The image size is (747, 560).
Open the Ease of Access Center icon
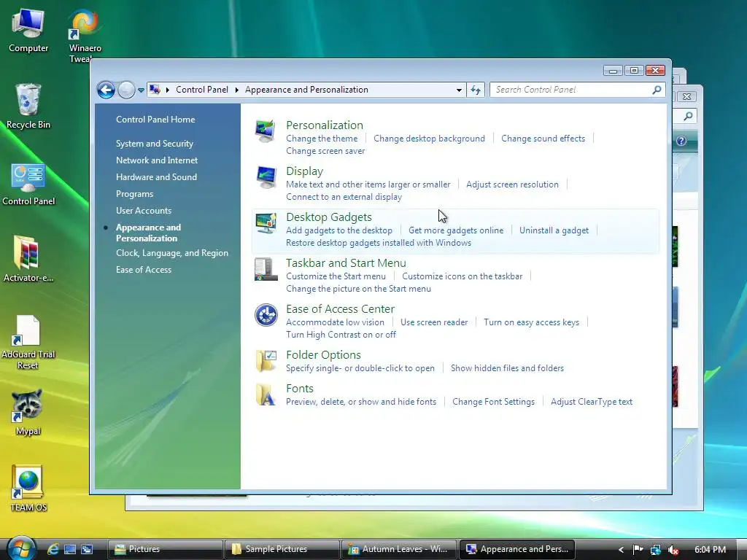pos(266,315)
